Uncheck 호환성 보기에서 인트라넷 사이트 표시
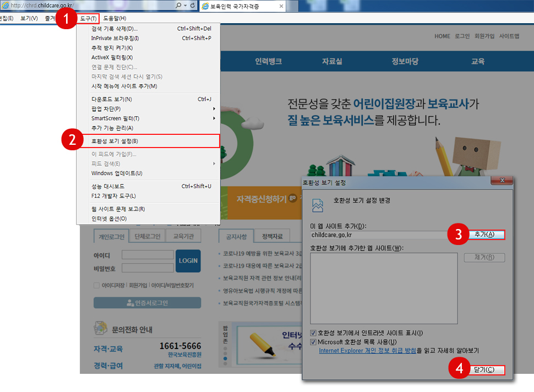 [313, 333]
